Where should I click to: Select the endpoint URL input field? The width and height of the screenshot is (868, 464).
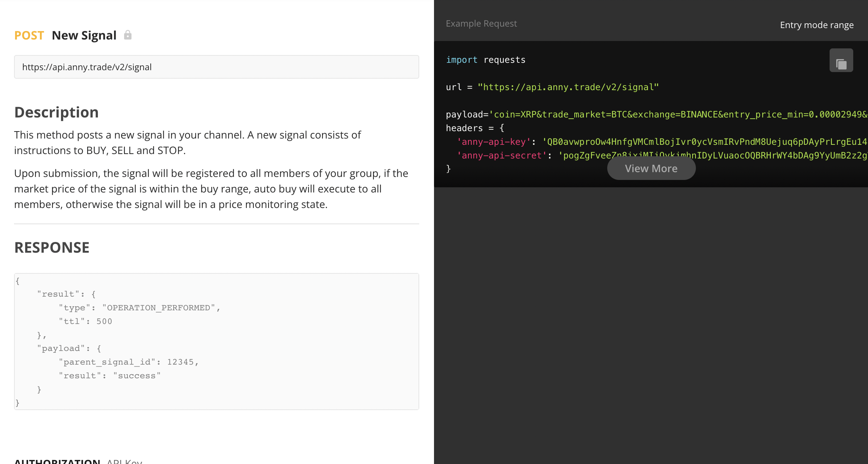tap(216, 67)
